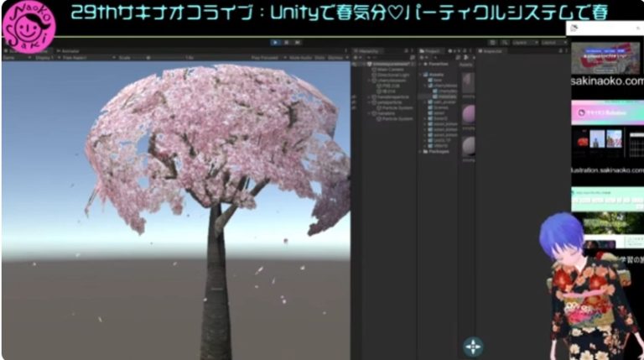Select the Packages folder in Project panel

(436, 151)
